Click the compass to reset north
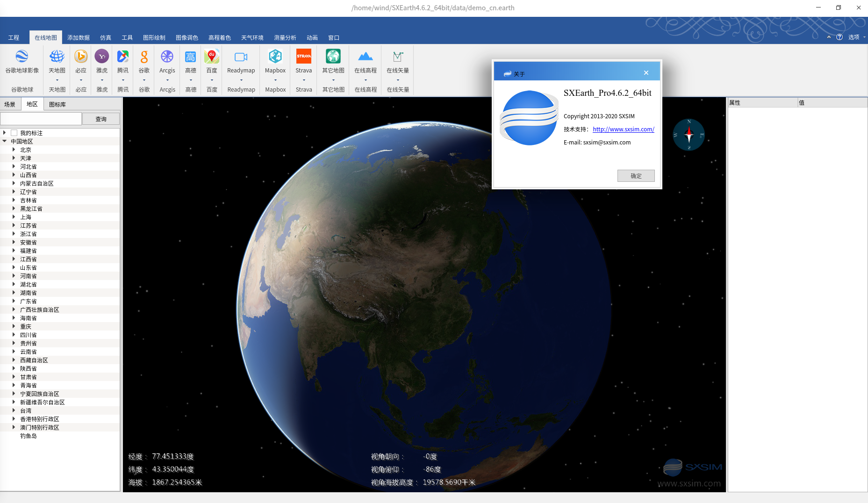Viewport: 868px width, 503px height. [x=689, y=135]
